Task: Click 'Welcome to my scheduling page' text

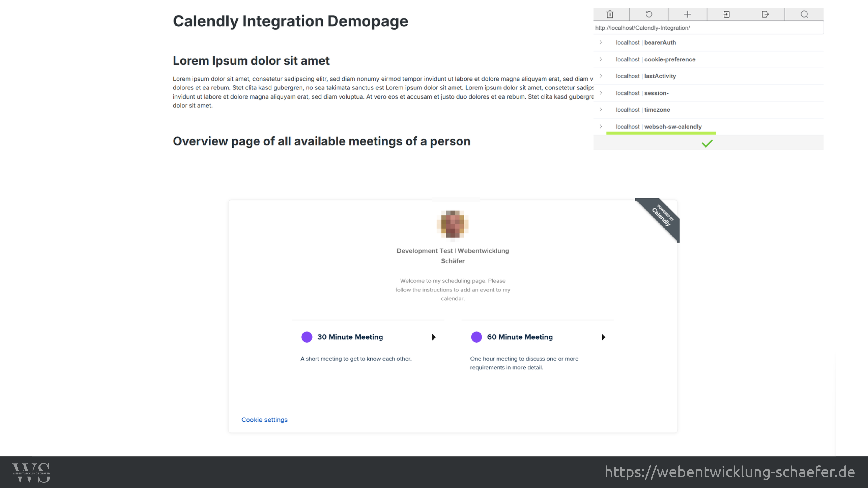Action: [x=453, y=290]
